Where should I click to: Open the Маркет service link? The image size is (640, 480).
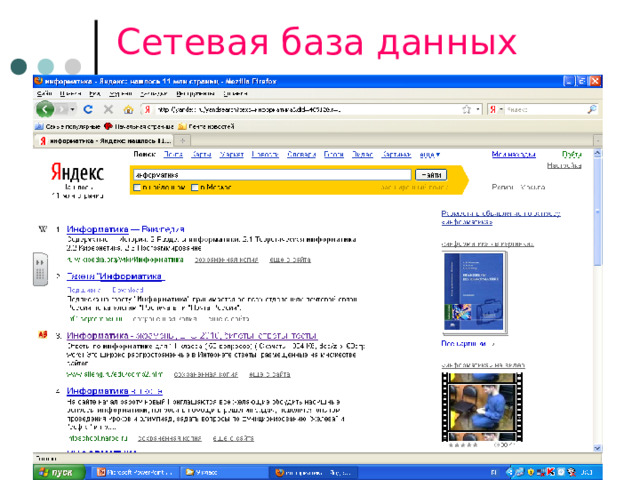pyautogui.click(x=231, y=154)
